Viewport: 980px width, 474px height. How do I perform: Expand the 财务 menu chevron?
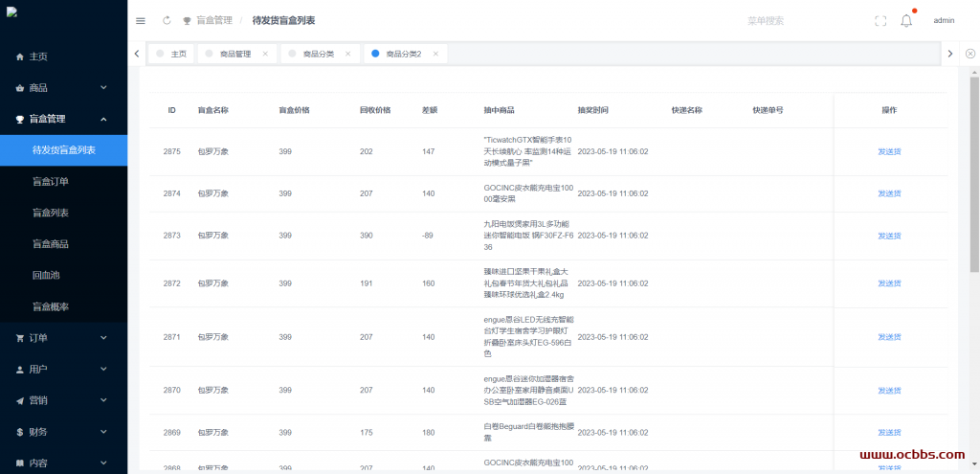(103, 432)
